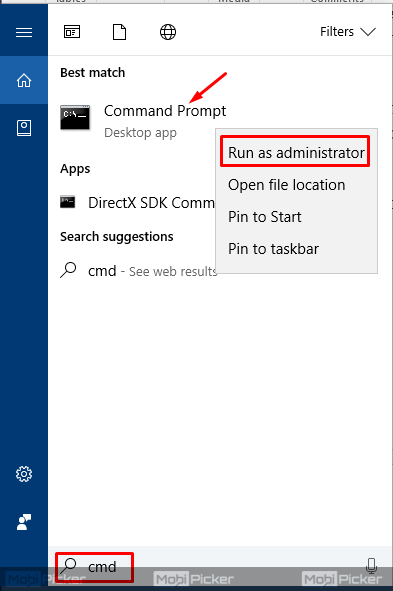Click the Command Prompt app icon

[x=75, y=118]
